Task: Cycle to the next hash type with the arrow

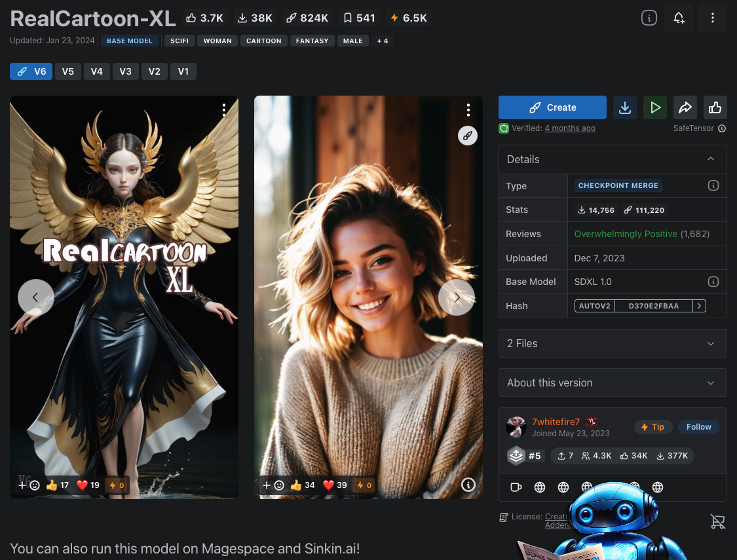Action: coord(700,306)
